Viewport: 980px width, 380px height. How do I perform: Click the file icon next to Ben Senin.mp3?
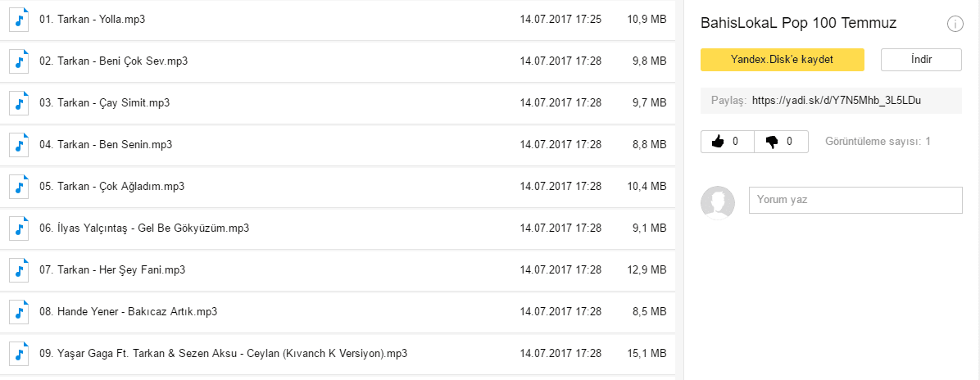pos(19,145)
